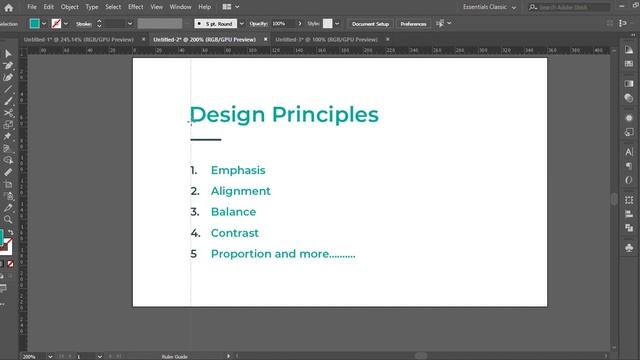
Task: Open the Appearance panel sun icon
Action: pyautogui.click(x=629, y=118)
